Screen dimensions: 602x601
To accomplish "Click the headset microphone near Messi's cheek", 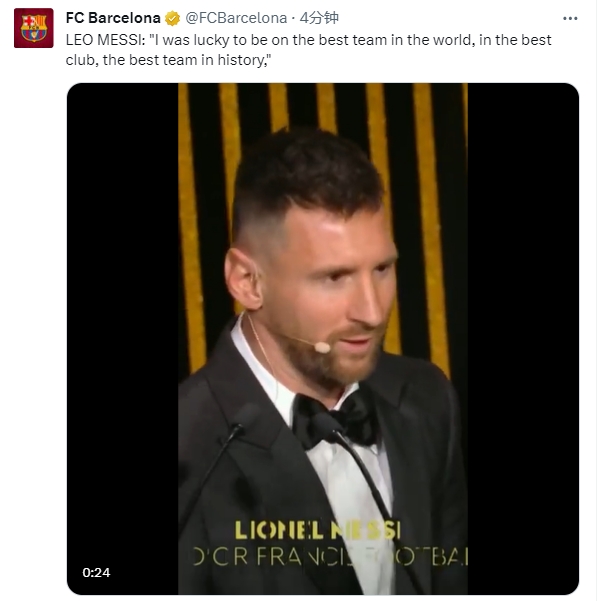I will (321, 346).
